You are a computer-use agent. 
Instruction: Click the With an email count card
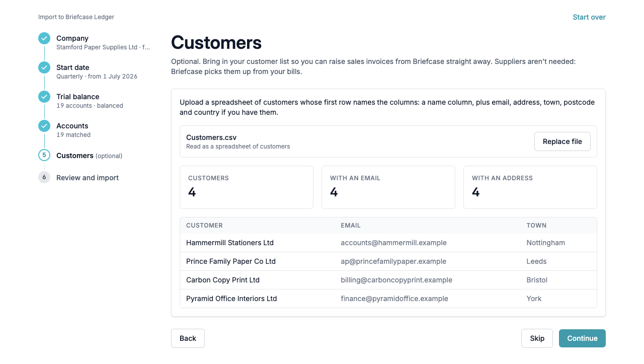tap(388, 187)
